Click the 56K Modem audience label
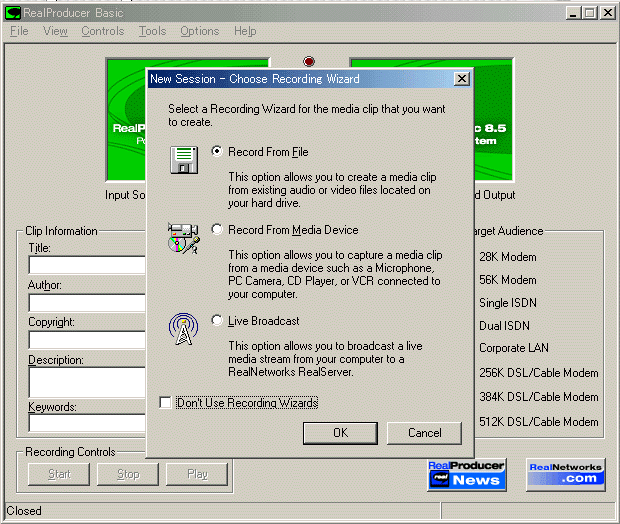The width and height of the screenshot is (620, 524). click(508, 280)
